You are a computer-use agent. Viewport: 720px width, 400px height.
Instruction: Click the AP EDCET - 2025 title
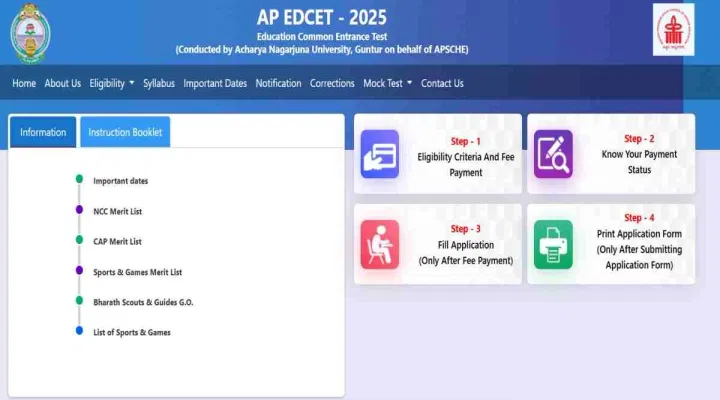point(322,17)
